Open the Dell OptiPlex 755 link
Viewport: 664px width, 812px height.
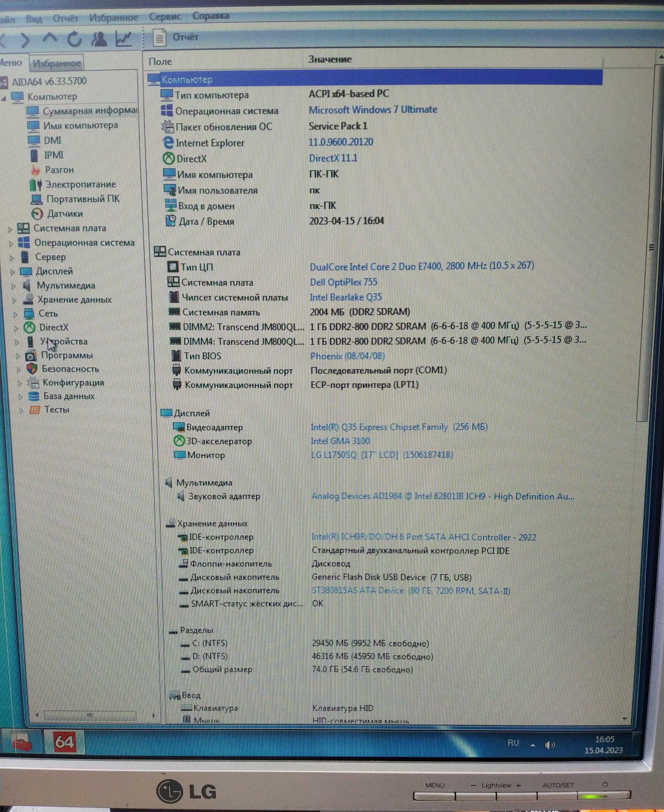coord(344,282)
